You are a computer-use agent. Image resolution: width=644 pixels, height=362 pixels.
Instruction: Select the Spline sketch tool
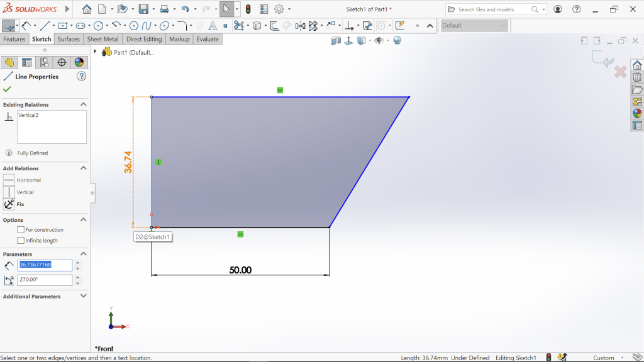pos(146,26)
